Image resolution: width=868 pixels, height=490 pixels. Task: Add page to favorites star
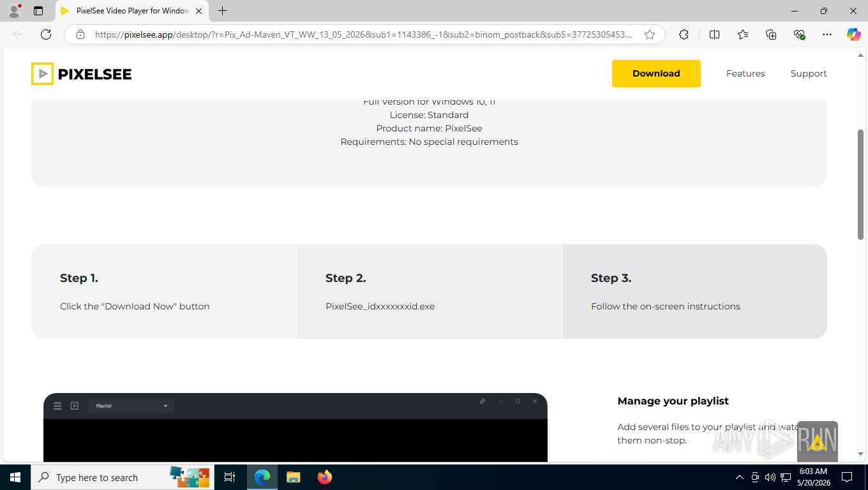[650, 34]
